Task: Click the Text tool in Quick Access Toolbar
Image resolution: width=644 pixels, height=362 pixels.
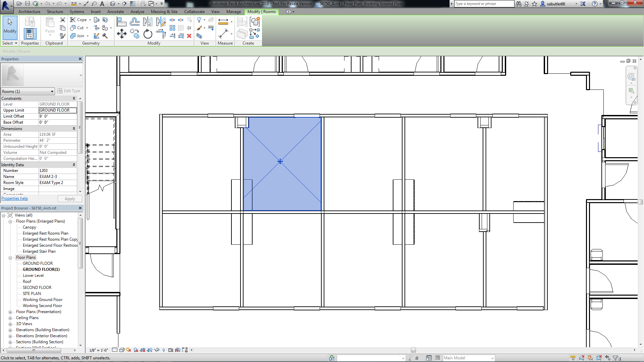Action: (x=102, y=4)
